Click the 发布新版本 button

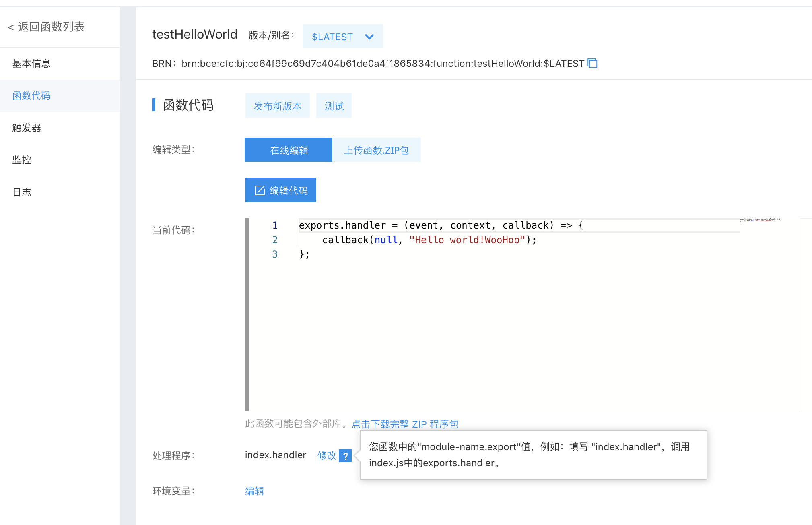[x=277, y=106]
